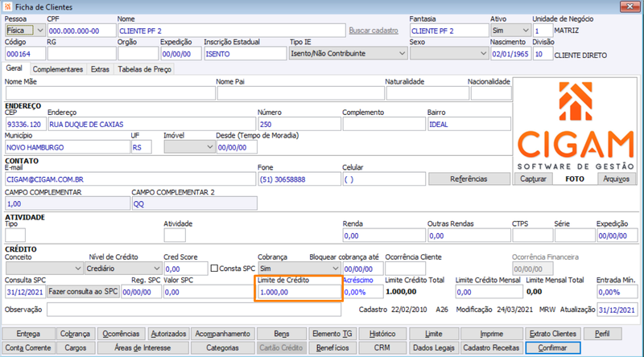Toggle the Consta SPC checkbox
644x357 pixels.
[x=214, y=269]
